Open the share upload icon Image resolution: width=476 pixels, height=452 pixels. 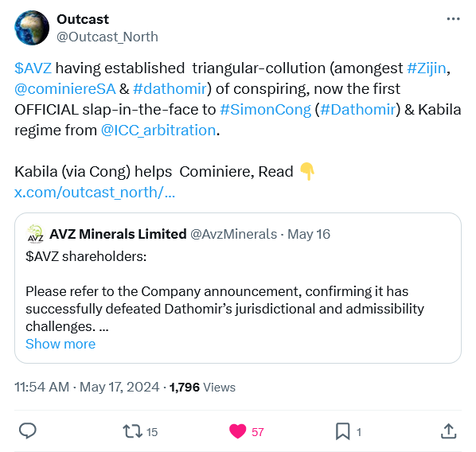(448, 431)
